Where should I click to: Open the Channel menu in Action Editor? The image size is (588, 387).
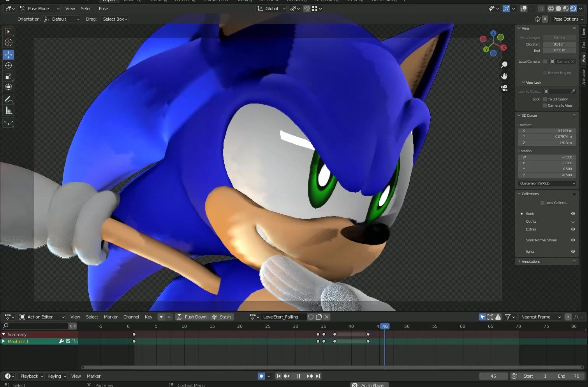click(131, 317)
